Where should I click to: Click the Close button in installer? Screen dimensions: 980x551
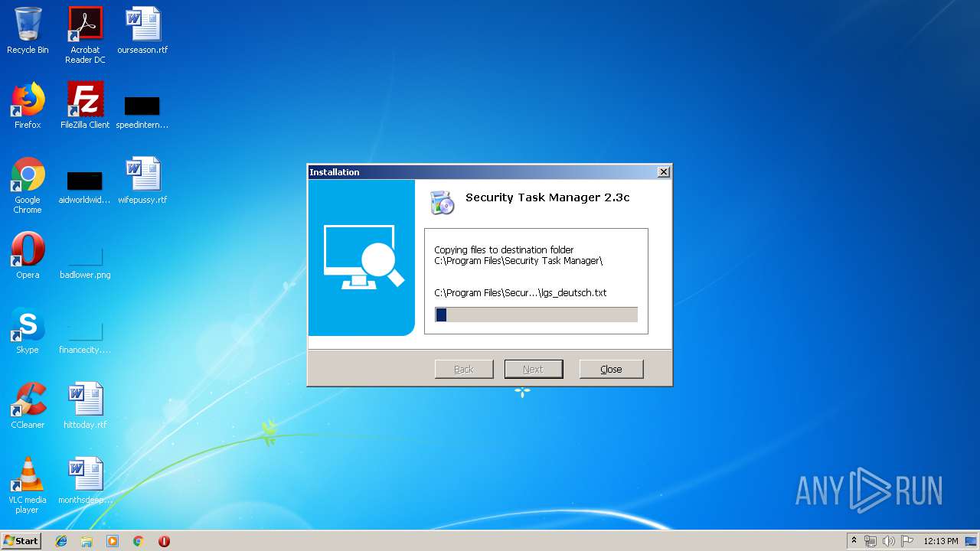click(x=611, y=369)
